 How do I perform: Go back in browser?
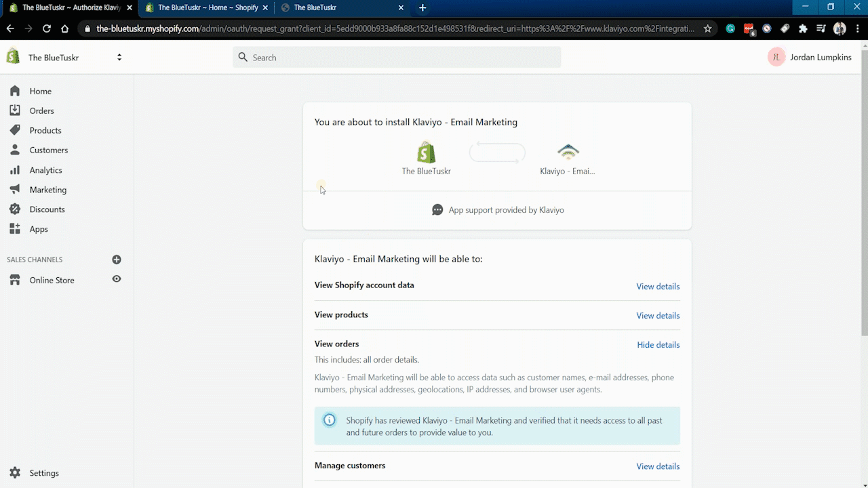(x=10, y=28)
